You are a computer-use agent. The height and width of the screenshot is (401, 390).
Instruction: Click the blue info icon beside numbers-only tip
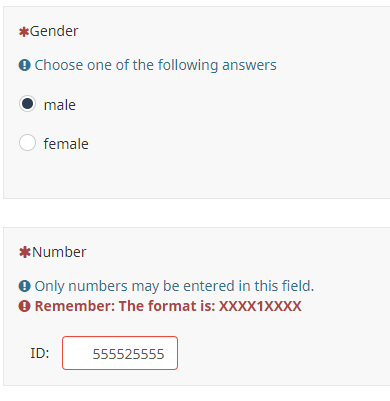pos(25,286)
